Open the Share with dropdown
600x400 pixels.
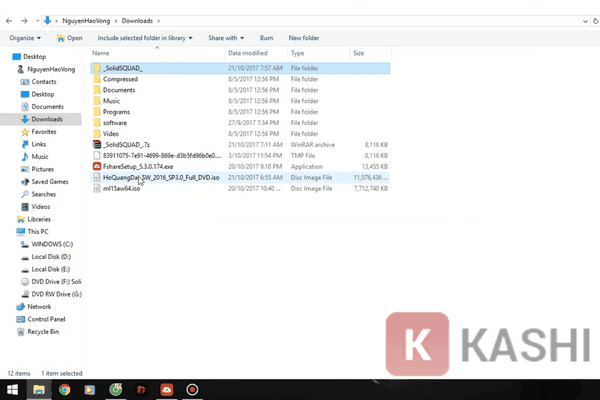click(226, 38)
